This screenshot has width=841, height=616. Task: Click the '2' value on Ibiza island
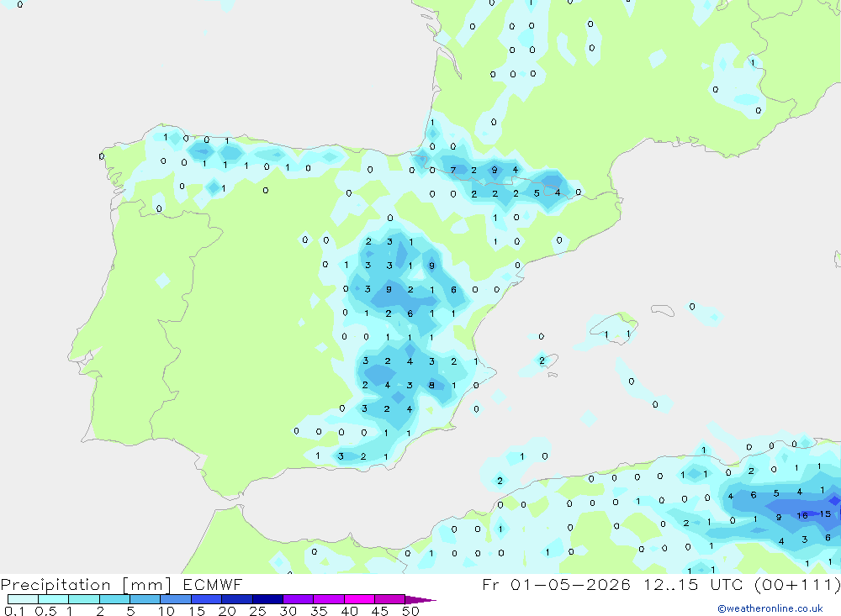[x=542, y=361]
